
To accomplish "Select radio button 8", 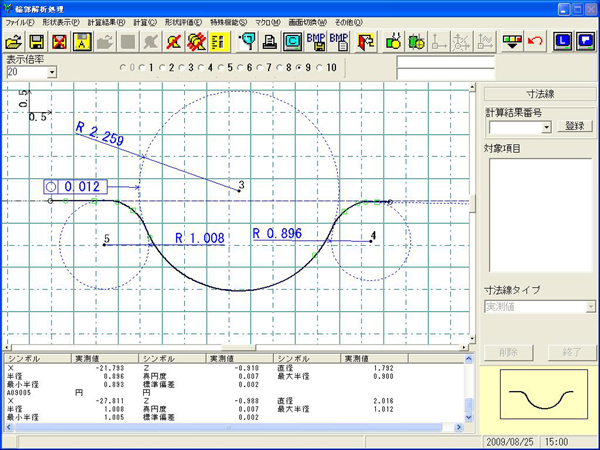I will click(x=280, y=68).
